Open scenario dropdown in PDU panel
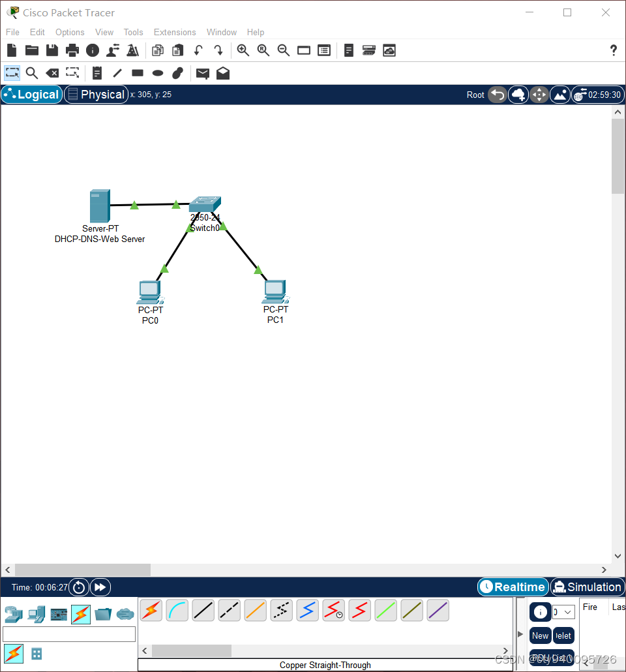This screenshot has height=672, width=626. click(563, 612)
